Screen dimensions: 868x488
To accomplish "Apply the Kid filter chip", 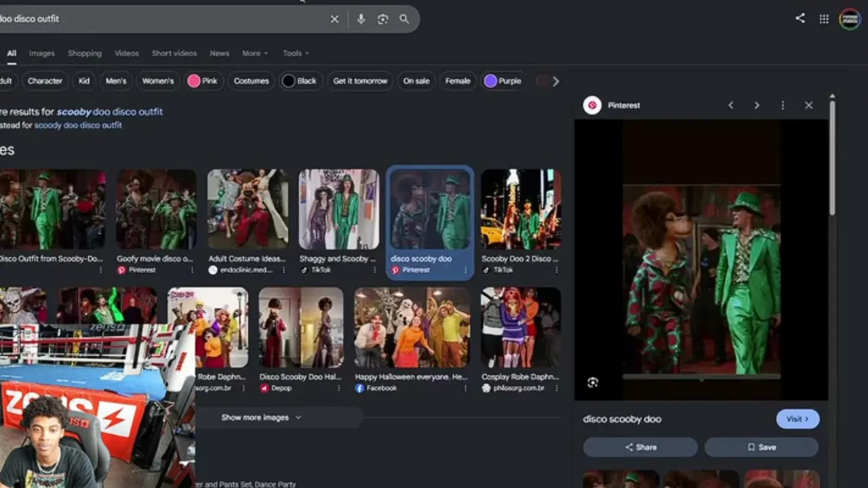I will 84,81.
